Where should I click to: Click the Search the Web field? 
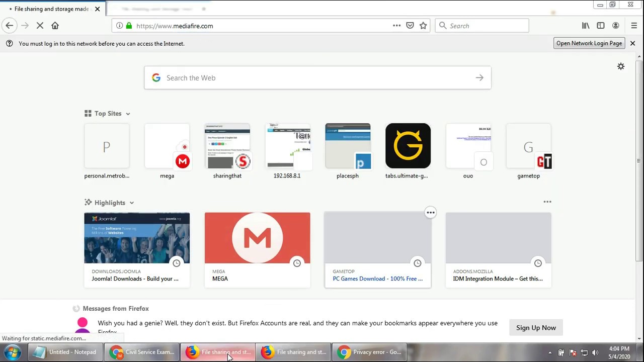[x=317, y=78]
